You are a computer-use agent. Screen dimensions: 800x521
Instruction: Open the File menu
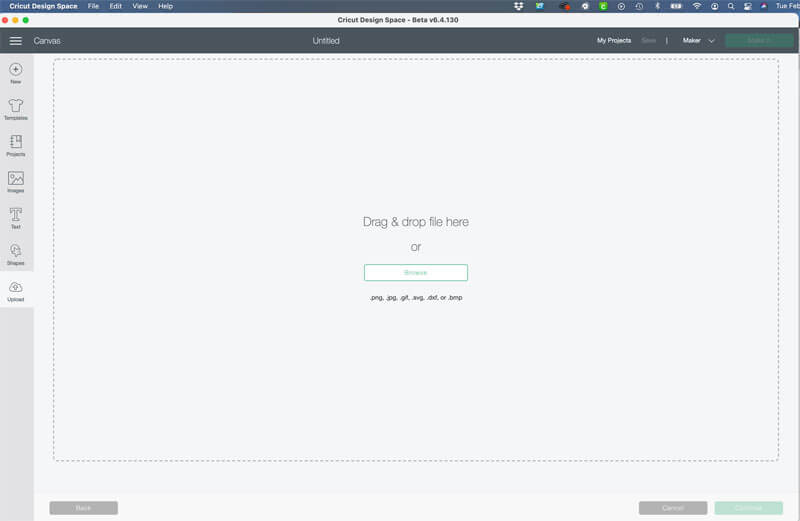point(93,6)
